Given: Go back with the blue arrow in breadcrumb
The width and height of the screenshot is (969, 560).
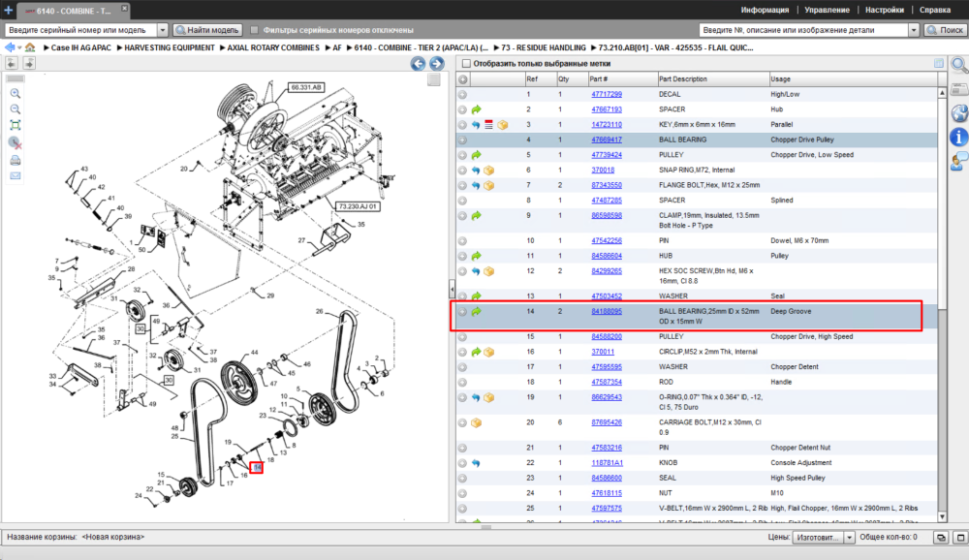Looking at the screenshot, I should [10, 47].
